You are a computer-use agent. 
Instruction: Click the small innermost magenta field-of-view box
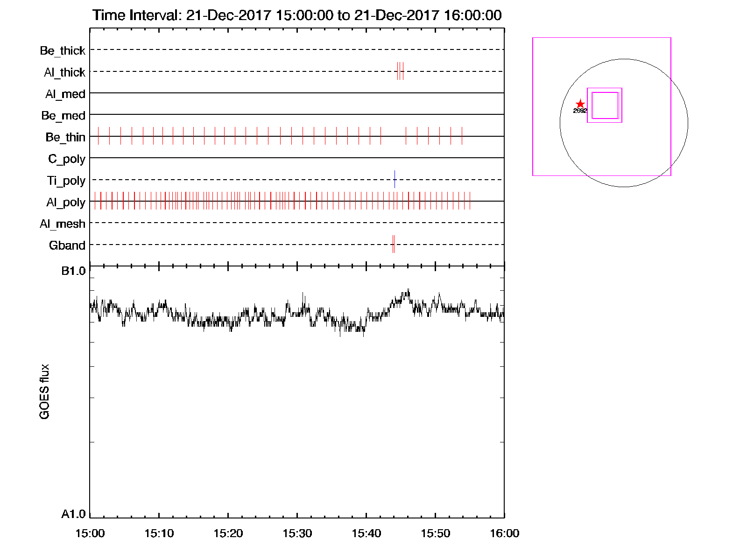605,105
